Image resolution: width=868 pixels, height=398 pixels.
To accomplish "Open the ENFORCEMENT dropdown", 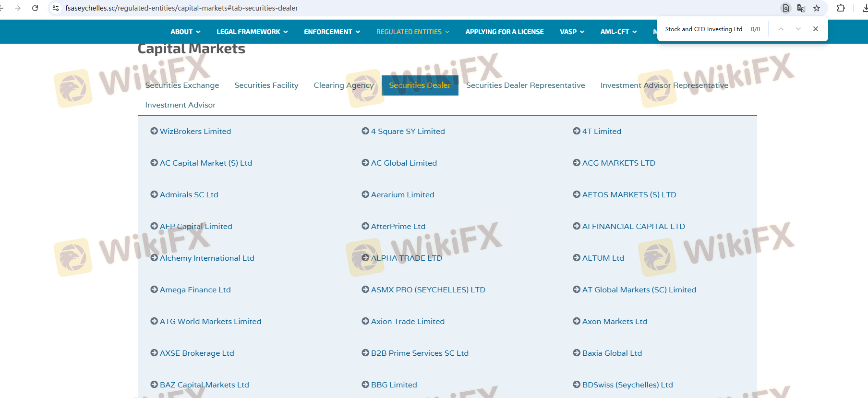I will 332,32.
